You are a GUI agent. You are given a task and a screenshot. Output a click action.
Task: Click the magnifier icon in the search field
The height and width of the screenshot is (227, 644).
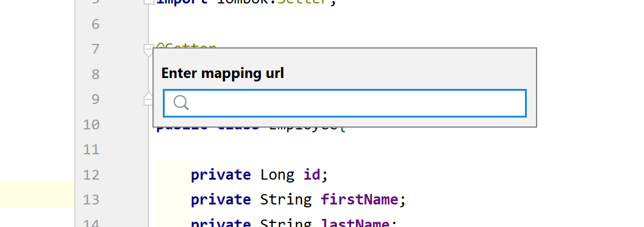point(181,103)
